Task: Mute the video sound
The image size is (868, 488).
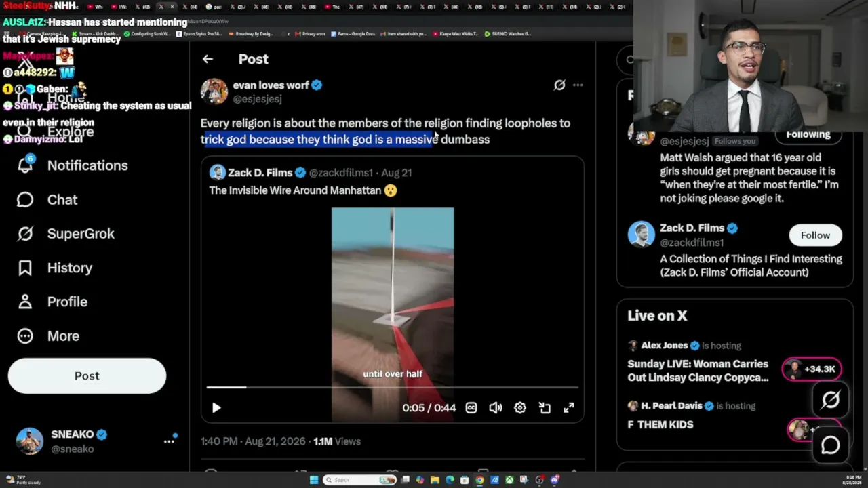Action: [496, 407]
